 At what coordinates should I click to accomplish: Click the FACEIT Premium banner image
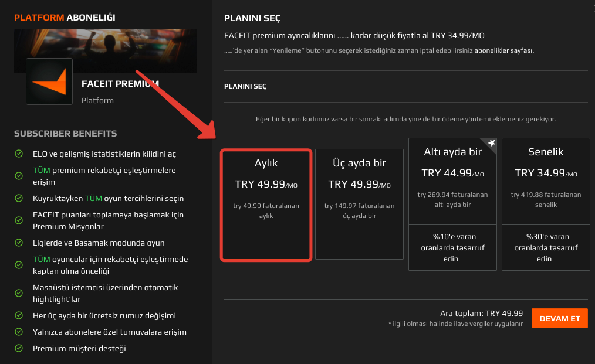(106, 50)
